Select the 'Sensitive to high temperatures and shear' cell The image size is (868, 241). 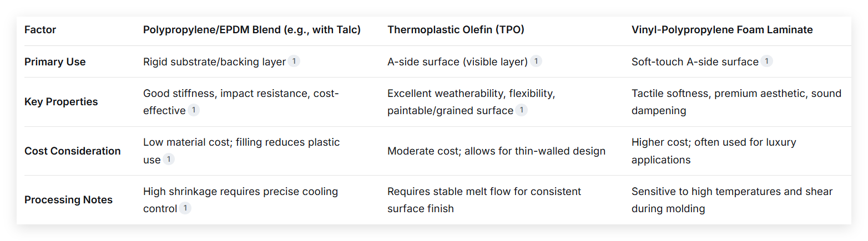732,200
